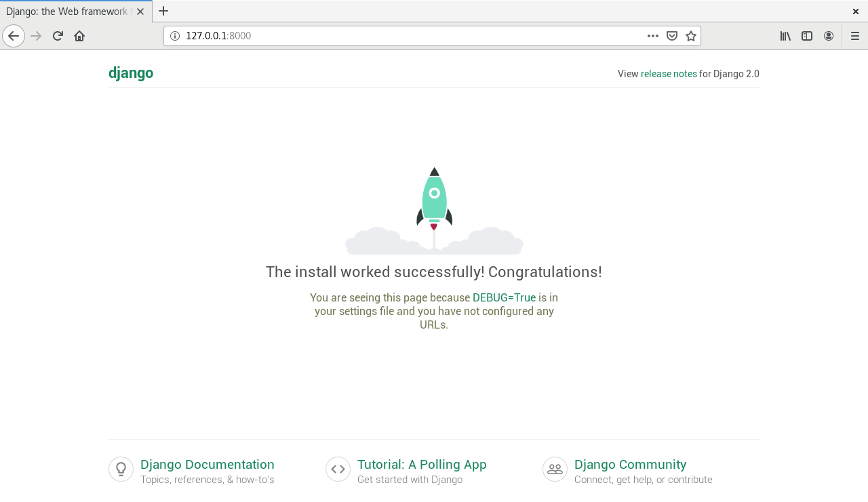Click the people community icon
868x502 pixels.
coord(555,469)
